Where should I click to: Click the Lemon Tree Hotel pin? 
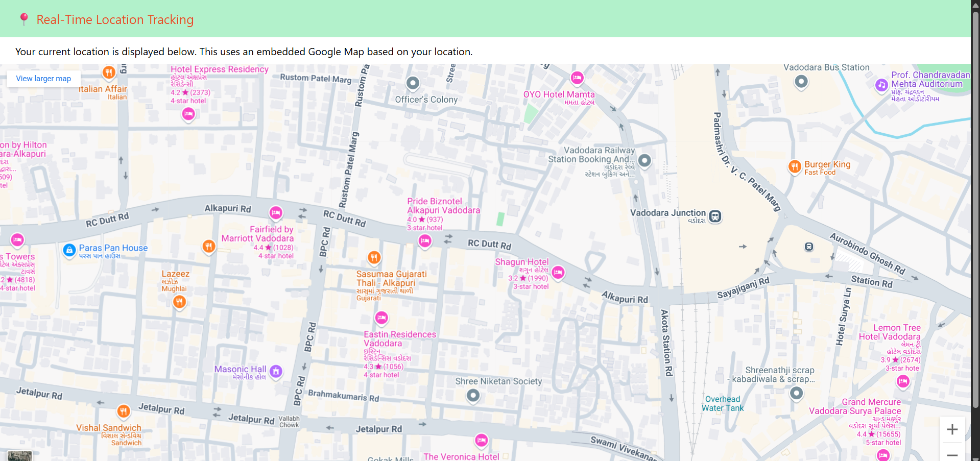point(903,381)
